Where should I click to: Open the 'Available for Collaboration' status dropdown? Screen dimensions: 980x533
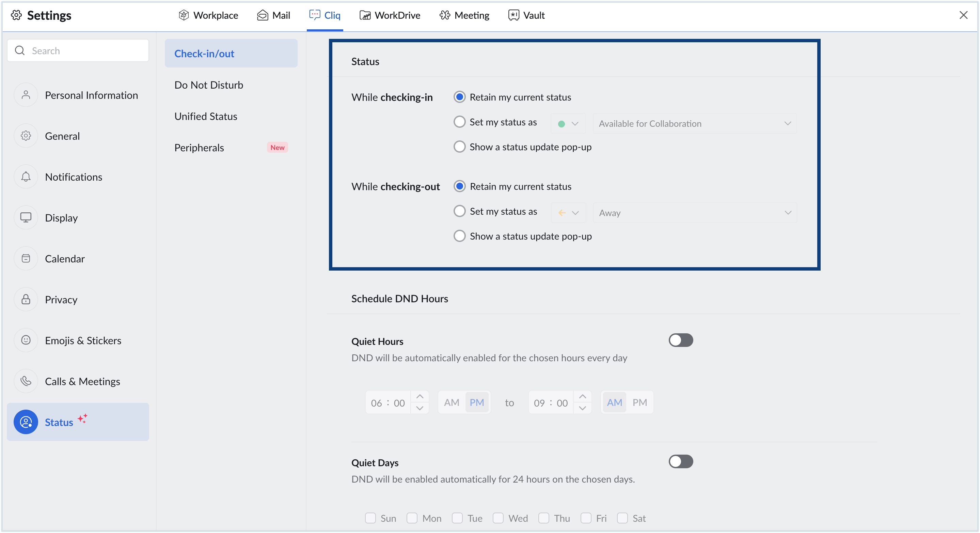(694, 123)
